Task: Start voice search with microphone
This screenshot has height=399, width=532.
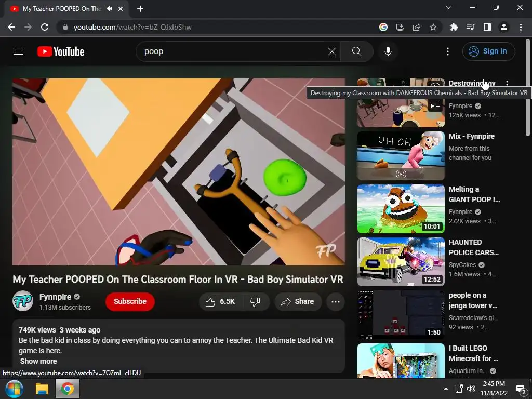Action: coord(388,51)
